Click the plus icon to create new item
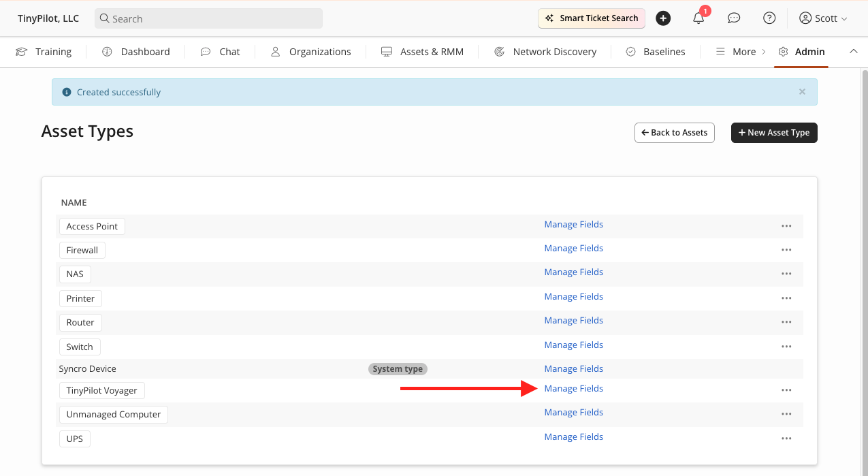Image resolution: width=868 pixels, height=476 pixels. [663, 18]
